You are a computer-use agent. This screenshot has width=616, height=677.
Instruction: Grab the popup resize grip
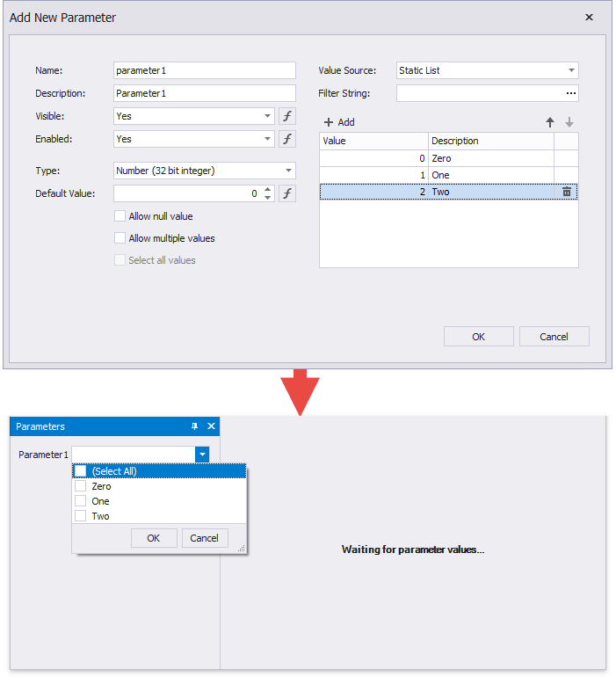point(242,549)
